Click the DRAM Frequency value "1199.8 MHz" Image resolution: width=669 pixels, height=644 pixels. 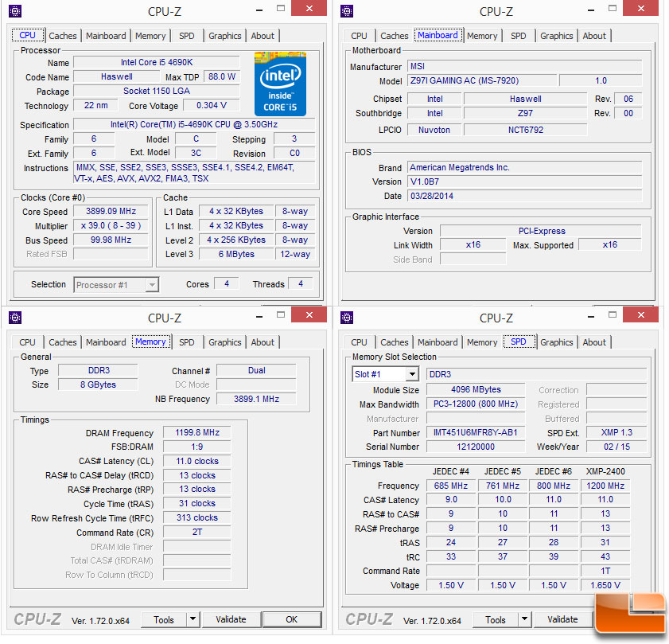[x=197, y=432]
